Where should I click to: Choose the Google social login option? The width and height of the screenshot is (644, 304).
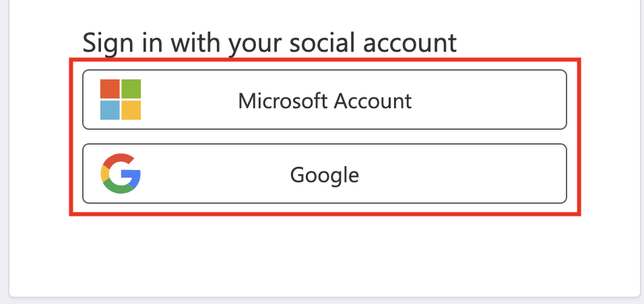click(324, 174)
